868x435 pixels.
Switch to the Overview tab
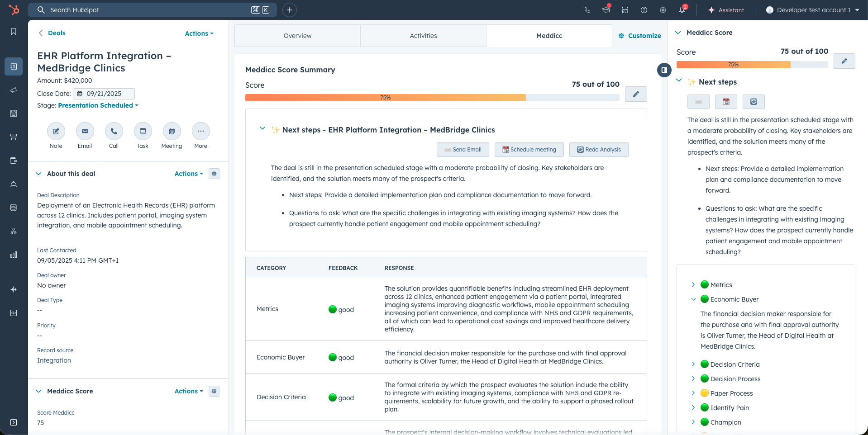pyautogui.click(x=297, y=36)
